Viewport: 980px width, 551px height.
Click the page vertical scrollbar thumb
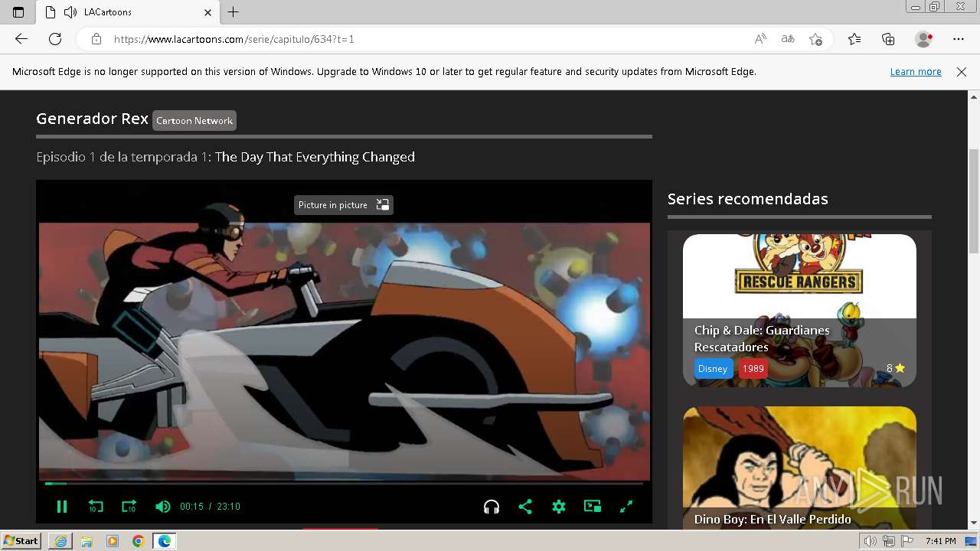[974, 201]
